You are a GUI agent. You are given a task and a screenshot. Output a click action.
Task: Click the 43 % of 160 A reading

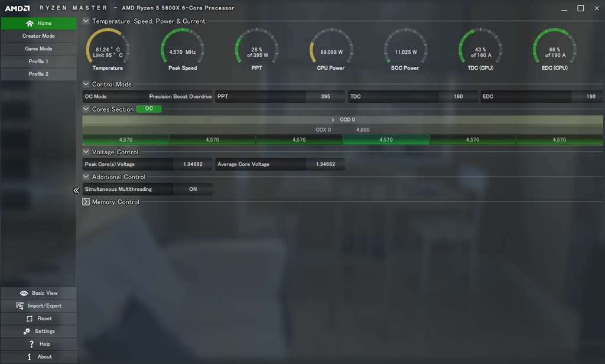[481, 53]
